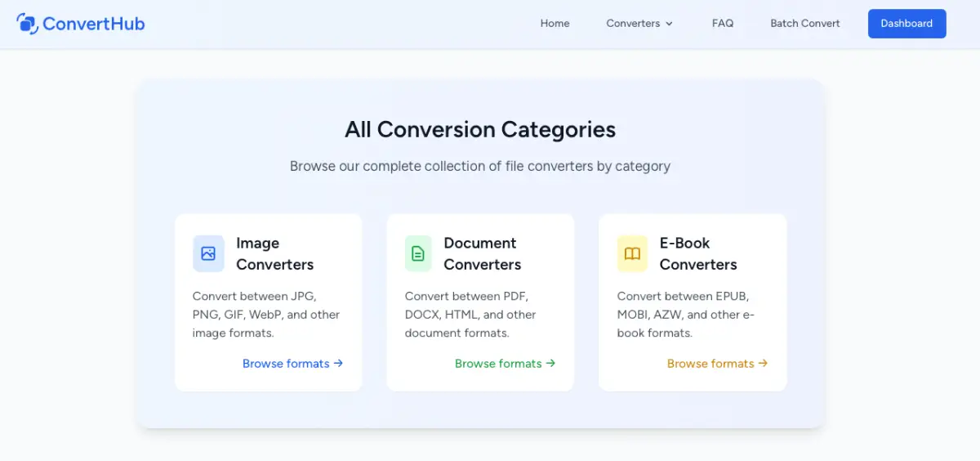Click the yellow open book icon

click(x=632, y=253)
